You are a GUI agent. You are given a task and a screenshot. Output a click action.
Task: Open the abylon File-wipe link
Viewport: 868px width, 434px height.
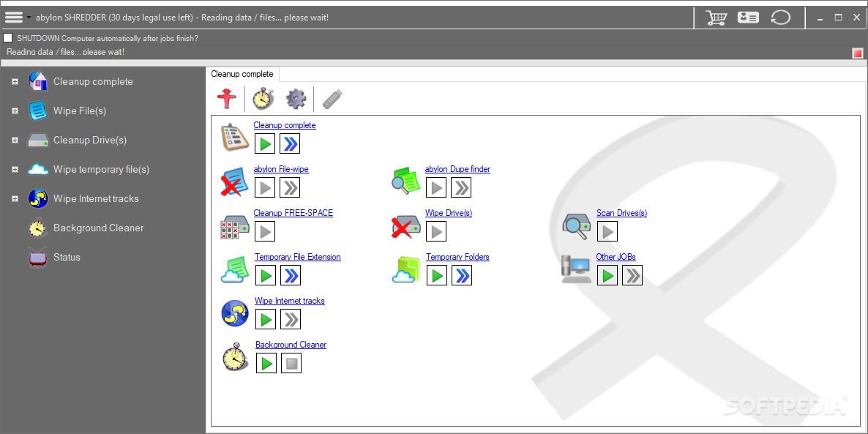(x=281, y=169)
